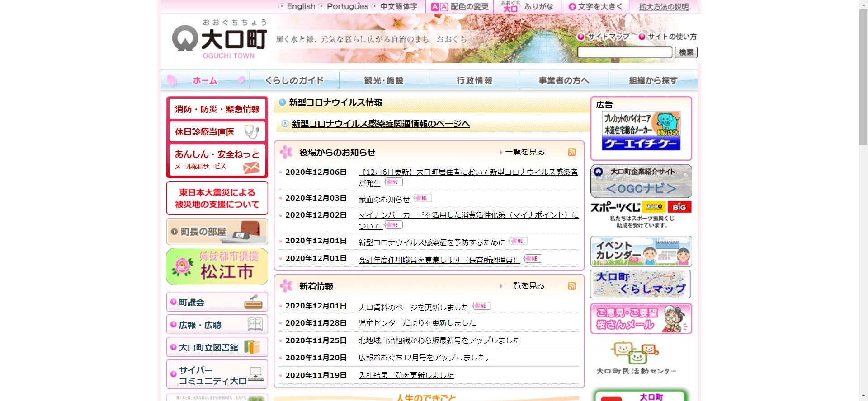Click the ケーエイチケー advertisement banner
868x401 pixels.
tap(641, 131)
